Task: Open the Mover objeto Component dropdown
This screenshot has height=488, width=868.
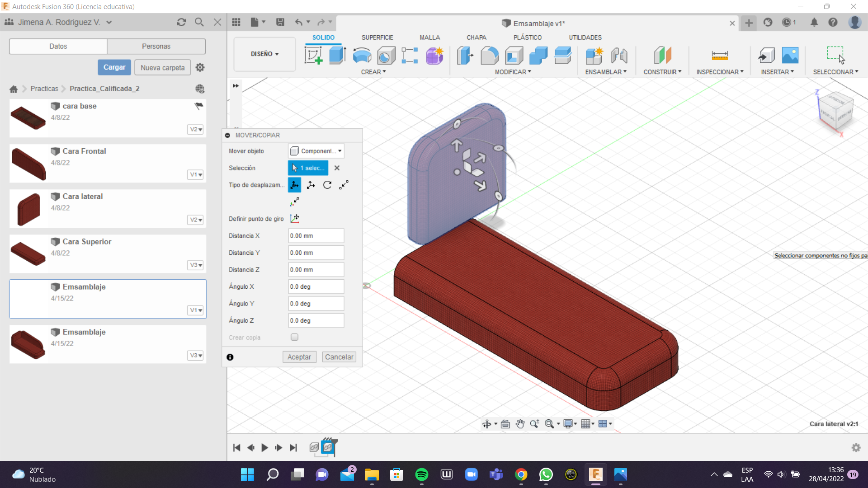Action: (x=316, y=151)
